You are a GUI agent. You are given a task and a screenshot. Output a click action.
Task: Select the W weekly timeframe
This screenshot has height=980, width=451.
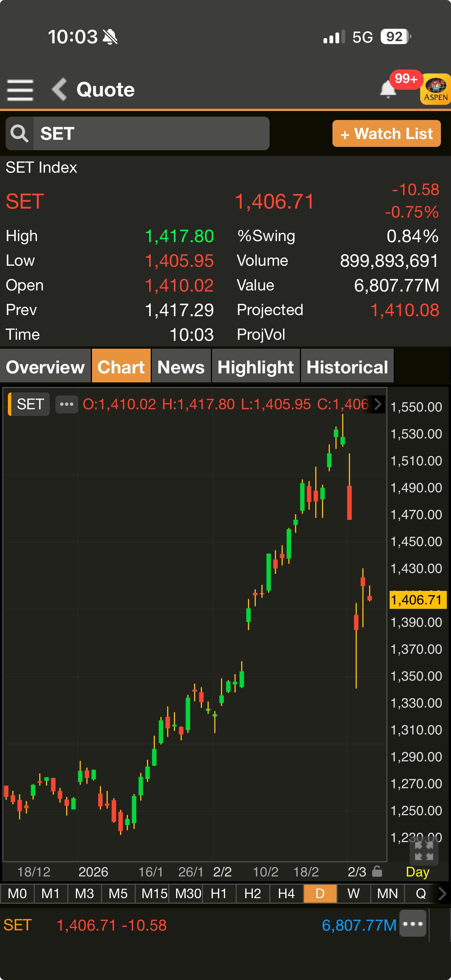(x=353, y=893)
